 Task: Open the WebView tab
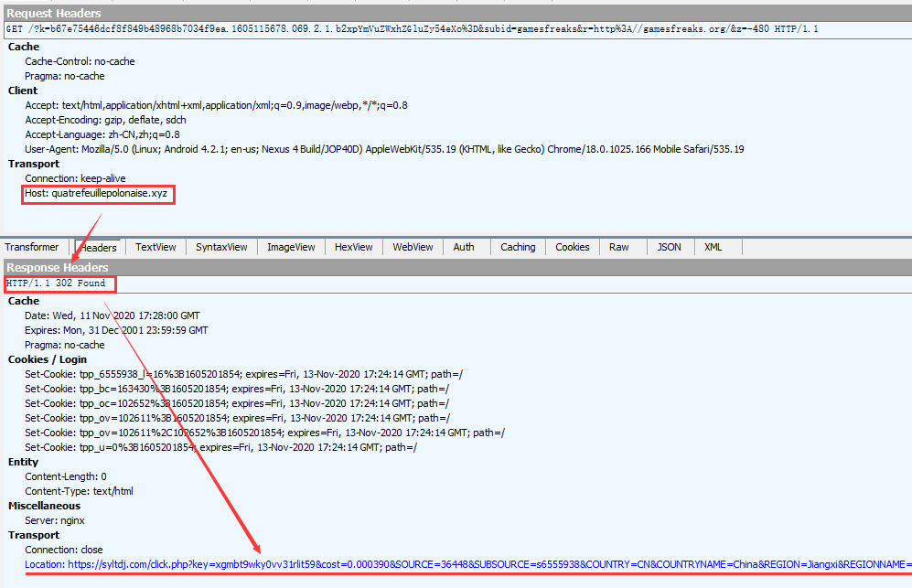[x=413, y=247]
